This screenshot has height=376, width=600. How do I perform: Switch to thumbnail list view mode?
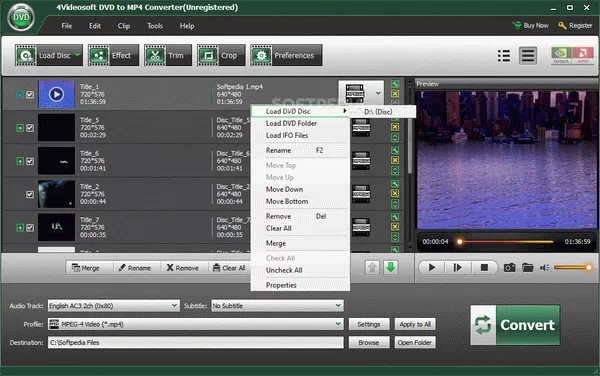click(x=504, y=56)
